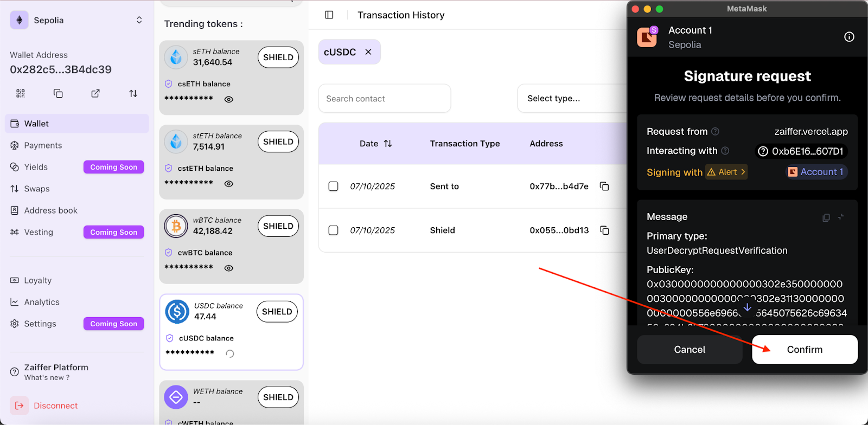
Task: Open the Sepolia network selector
Action: 77,20
